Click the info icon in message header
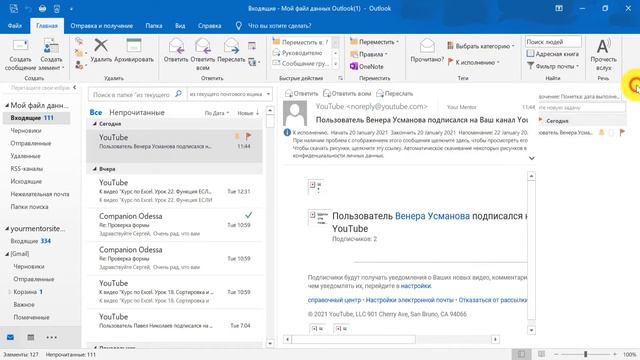This screenshot has width=640, height=360. [287, 132]
